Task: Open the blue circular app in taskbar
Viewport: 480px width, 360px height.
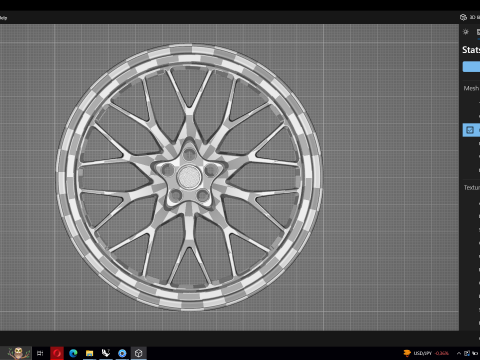Action: [122, 353]
